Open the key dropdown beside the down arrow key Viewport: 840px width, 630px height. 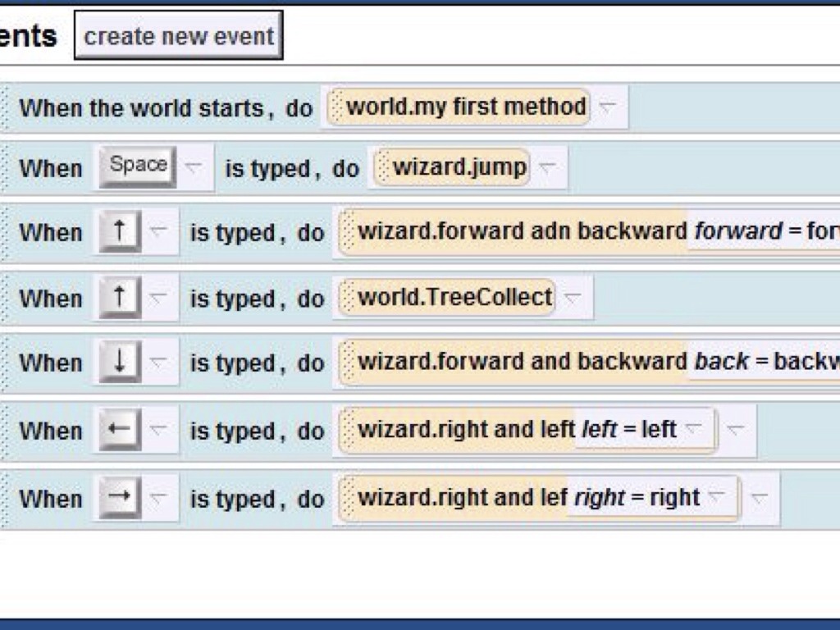pos(159,363)
